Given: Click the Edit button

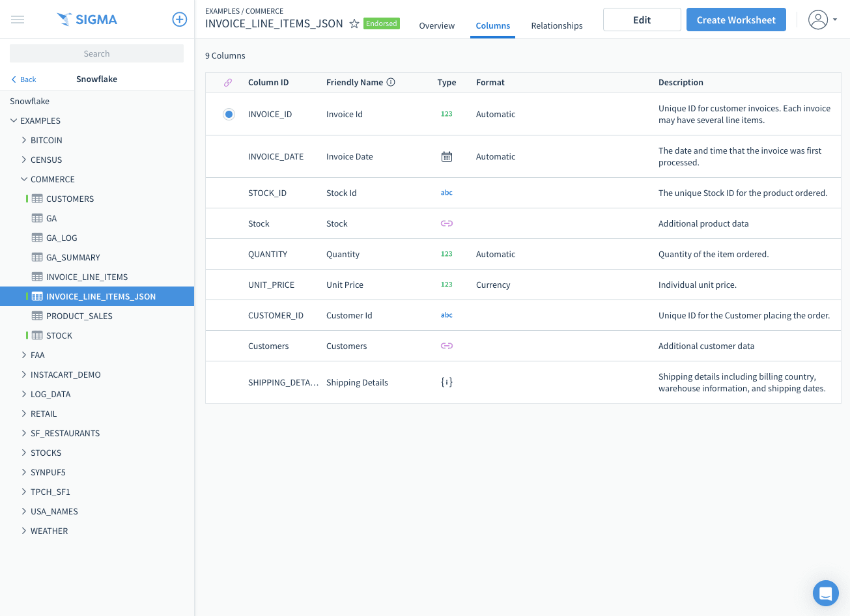Looking at the screenshot, I should point(642,20).
